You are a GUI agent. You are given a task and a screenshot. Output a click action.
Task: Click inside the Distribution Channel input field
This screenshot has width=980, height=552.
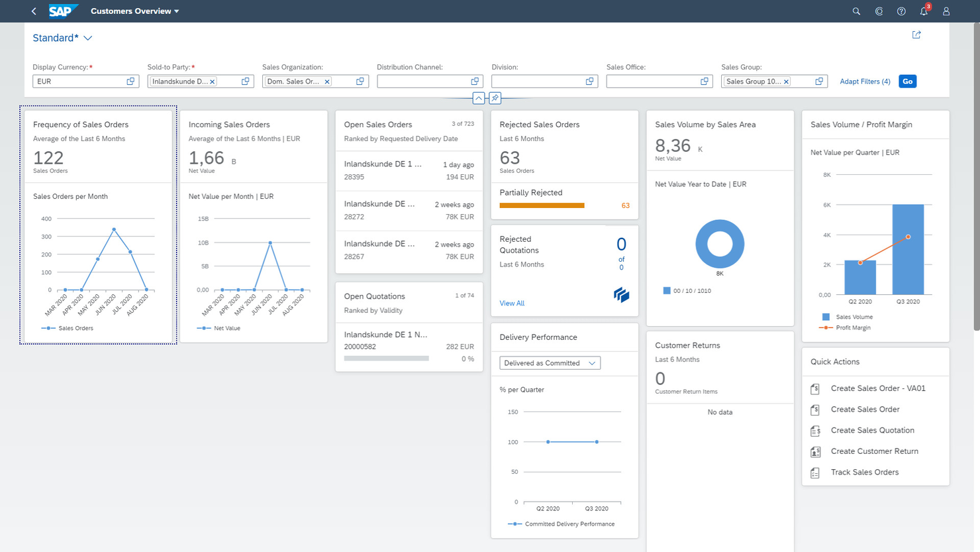[424, 81]
